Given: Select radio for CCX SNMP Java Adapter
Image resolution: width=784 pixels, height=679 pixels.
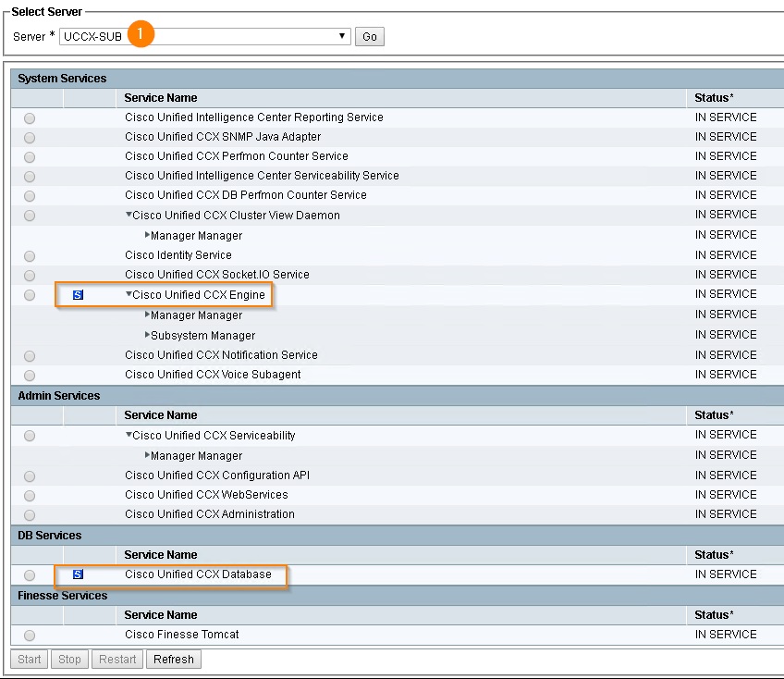Looking at the screenshot, I should (x=30, y=138).
